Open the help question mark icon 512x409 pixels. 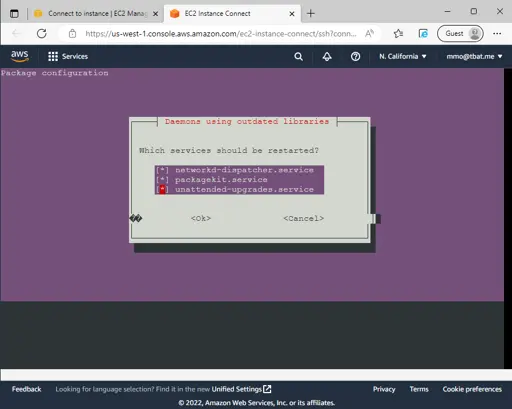tap(355, 56)
